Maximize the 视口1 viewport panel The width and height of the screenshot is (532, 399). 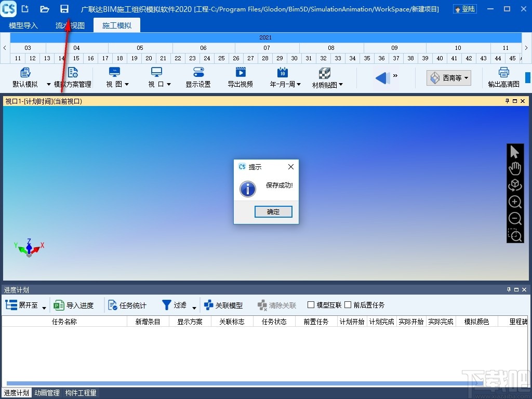[x=515, y=101]
